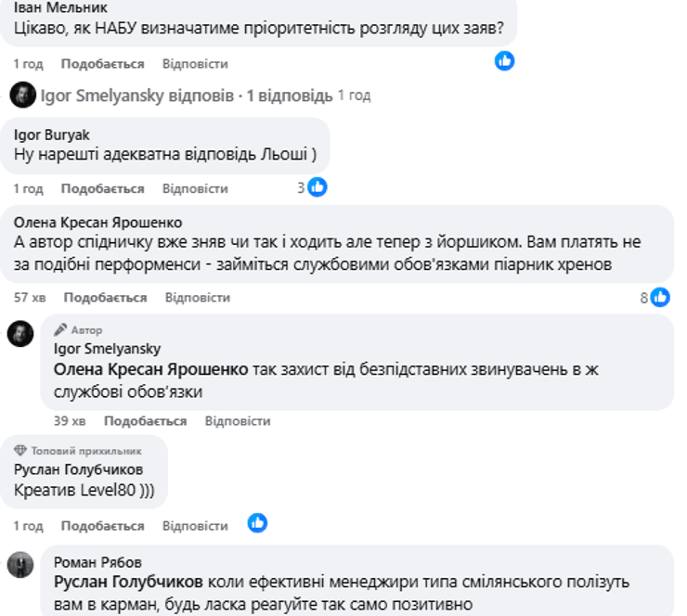Click like reaction icon on Igor Buryak's comment
Screen dimensions: 687x616
point(317,187)
